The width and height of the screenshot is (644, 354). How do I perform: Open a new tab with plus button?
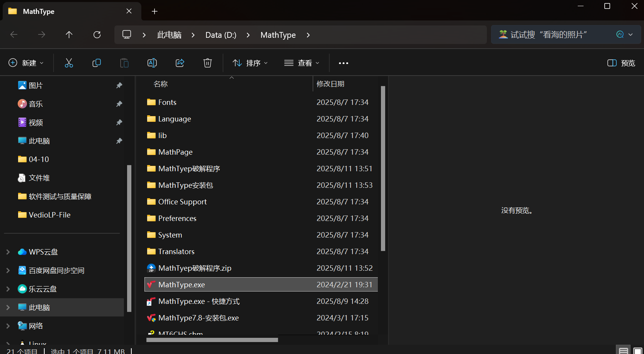tap(154, 11)
